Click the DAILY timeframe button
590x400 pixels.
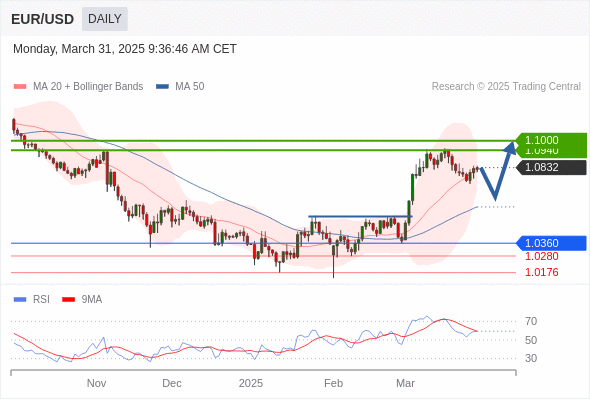[x=105, y=19]
